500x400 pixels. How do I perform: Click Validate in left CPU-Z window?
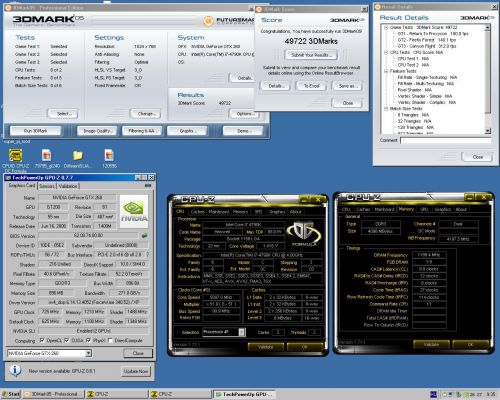tap(266, 347)
